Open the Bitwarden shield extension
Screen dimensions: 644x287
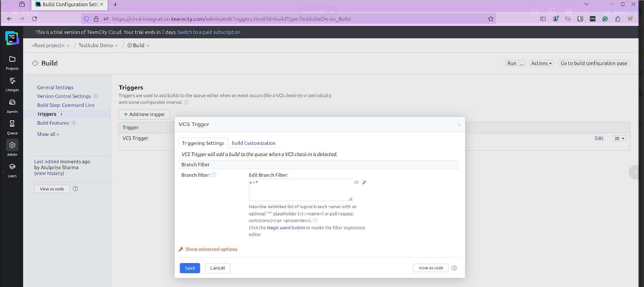click(580, 19)
